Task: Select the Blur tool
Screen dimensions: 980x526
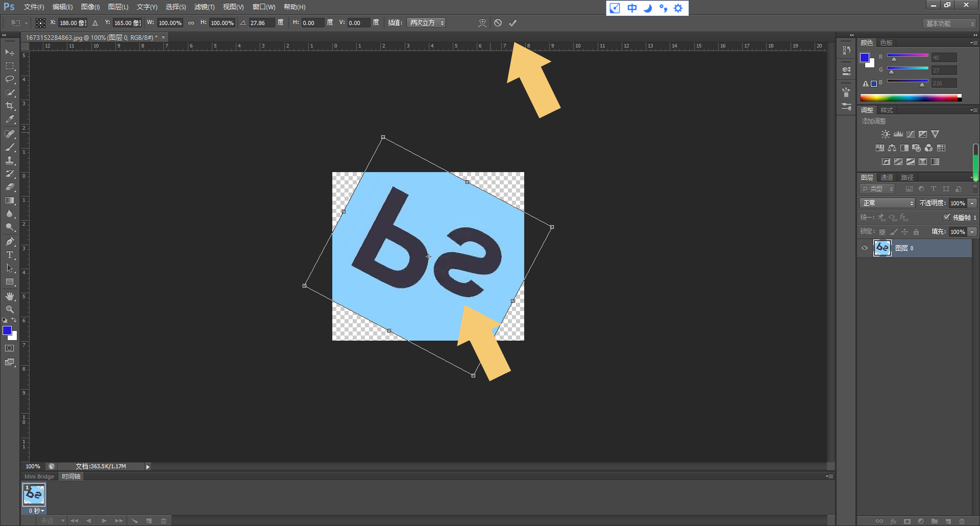Action: [x=10, y=213]
